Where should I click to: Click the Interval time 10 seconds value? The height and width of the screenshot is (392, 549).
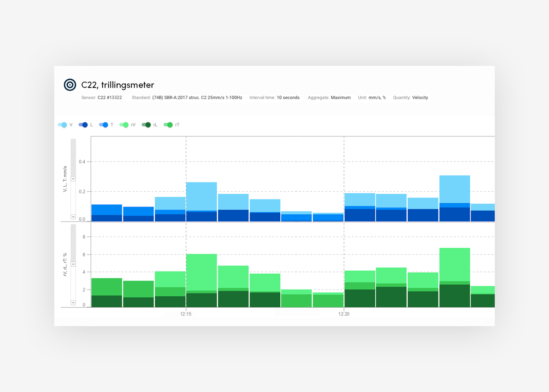point(288,98)
